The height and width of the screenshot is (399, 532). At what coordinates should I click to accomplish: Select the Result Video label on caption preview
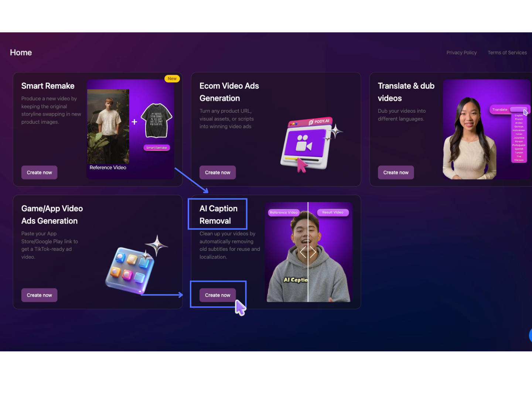tap(332, 212)
